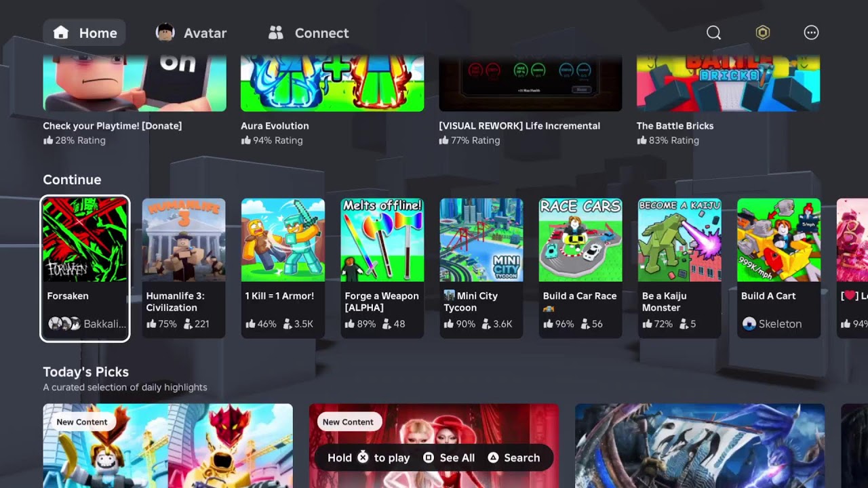Click the Today's Picks heading
The height and width of the screenshot is (488, 868).
coord(85,372)
